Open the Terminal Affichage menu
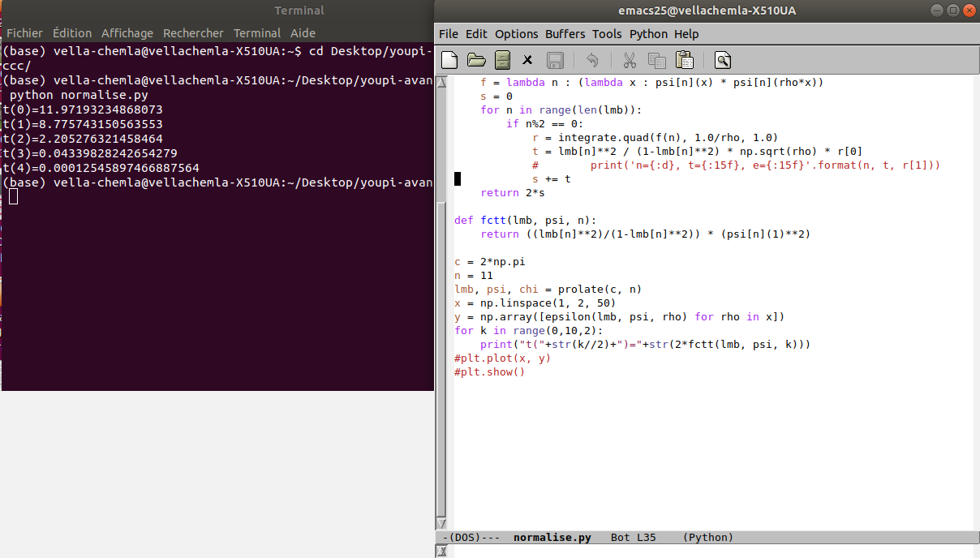The height and width of the screenshot is (558, 980). tap(127, 33)
